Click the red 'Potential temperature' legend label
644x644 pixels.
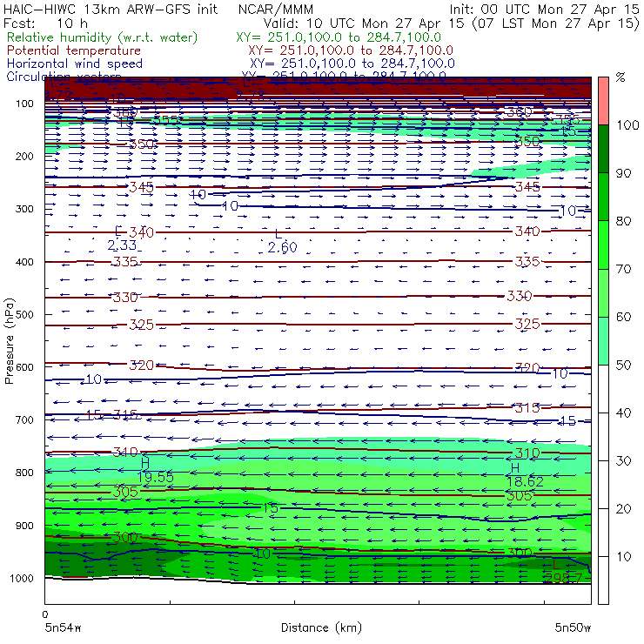73,50
